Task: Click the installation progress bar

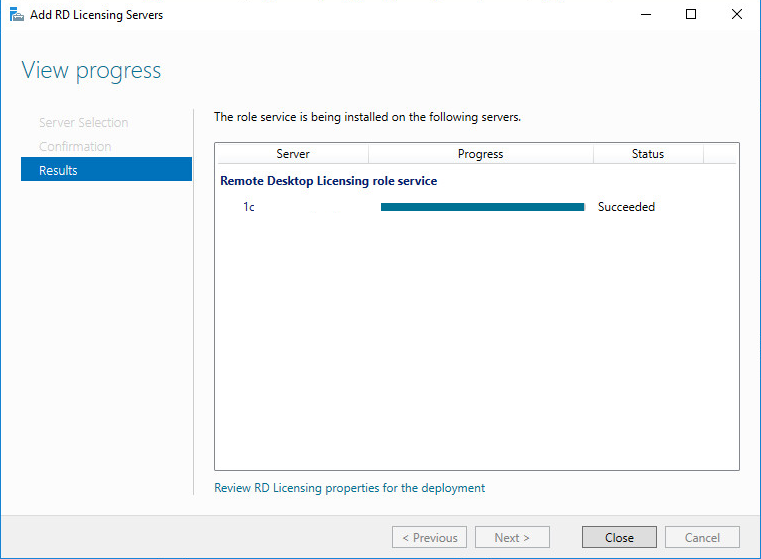Action: 482,207
